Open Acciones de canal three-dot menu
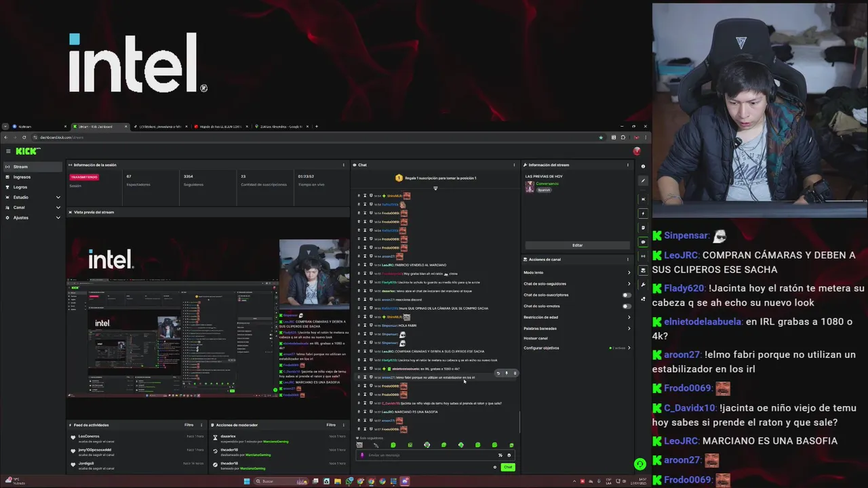The width and height of the screenshot is (868, 488). tap(628, 259)
